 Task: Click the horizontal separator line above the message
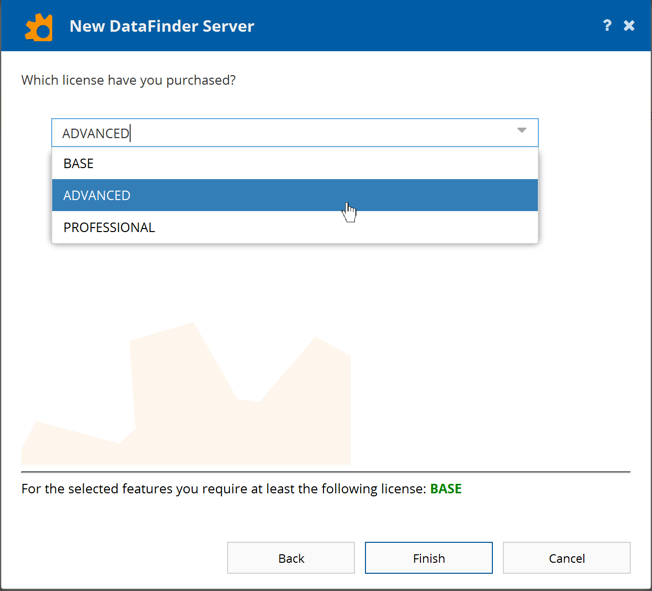pyautogui.click(x=326, y=471)
